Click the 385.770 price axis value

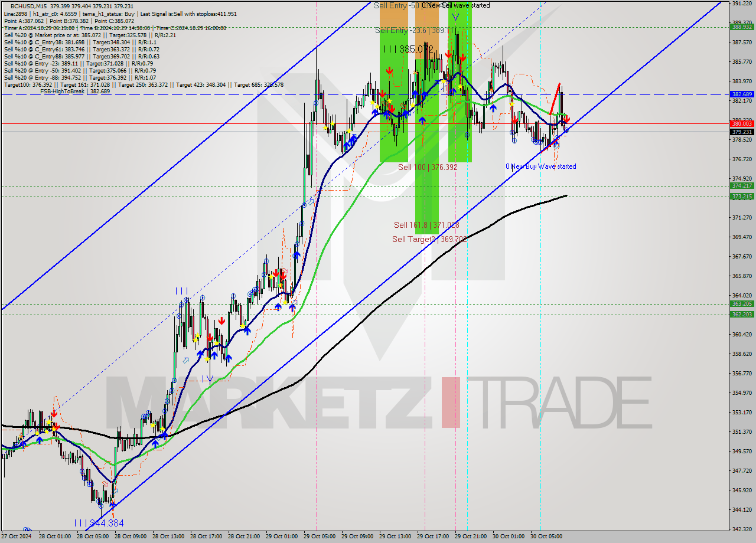(742, 62)
